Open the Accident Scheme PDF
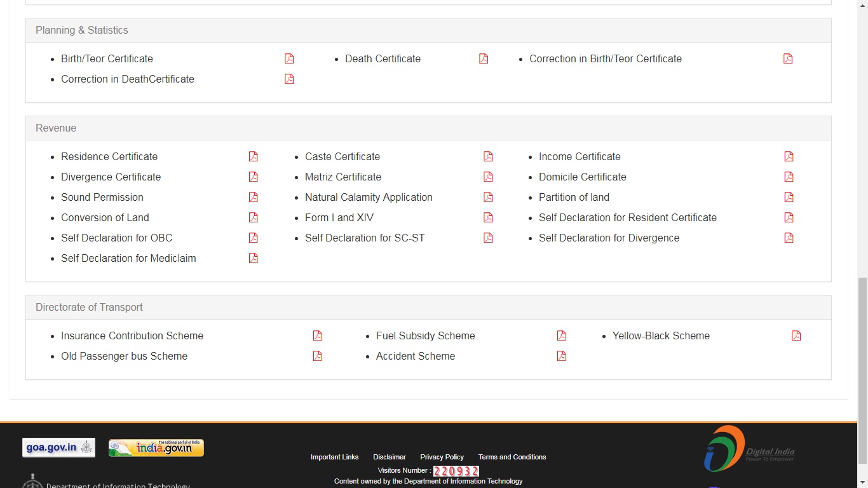Screen dimensions: 868x488 pos(561,356)
